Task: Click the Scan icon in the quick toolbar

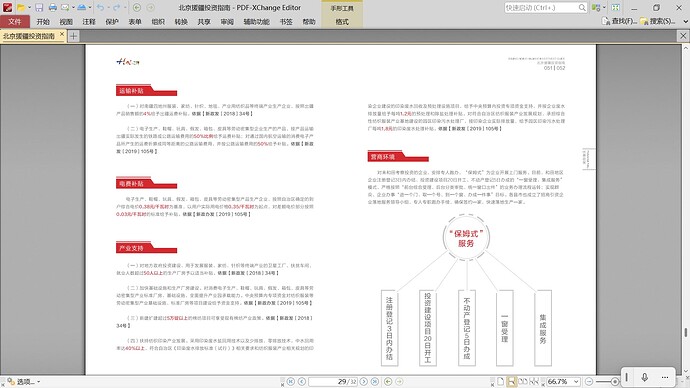Action: 82,7
